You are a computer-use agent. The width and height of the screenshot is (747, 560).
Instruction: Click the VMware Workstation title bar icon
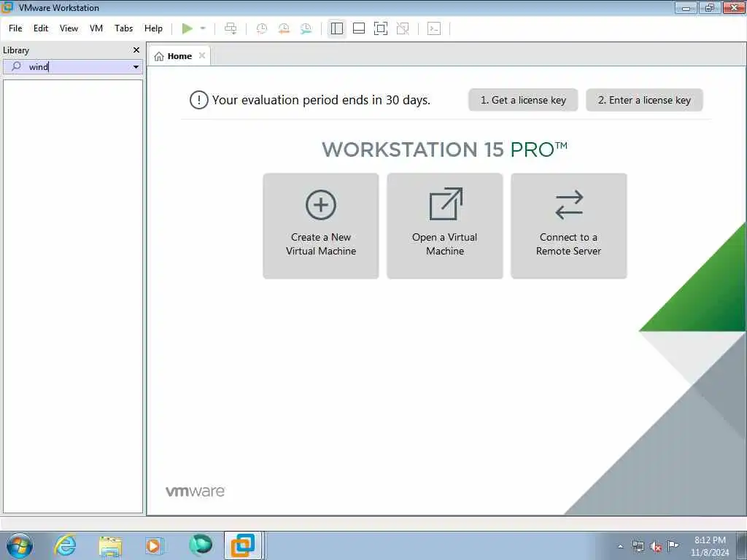pyautogui.click(x=7, y=7)
